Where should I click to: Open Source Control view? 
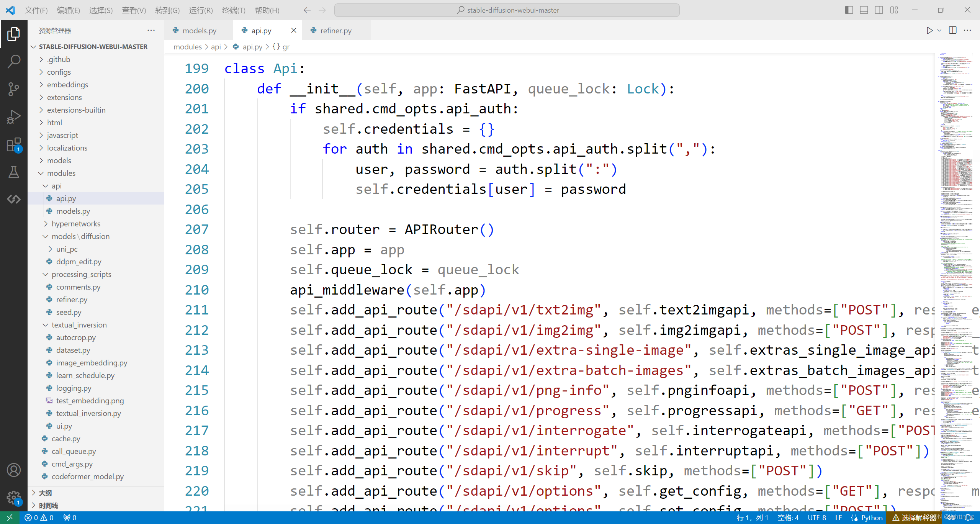point(14,89)
